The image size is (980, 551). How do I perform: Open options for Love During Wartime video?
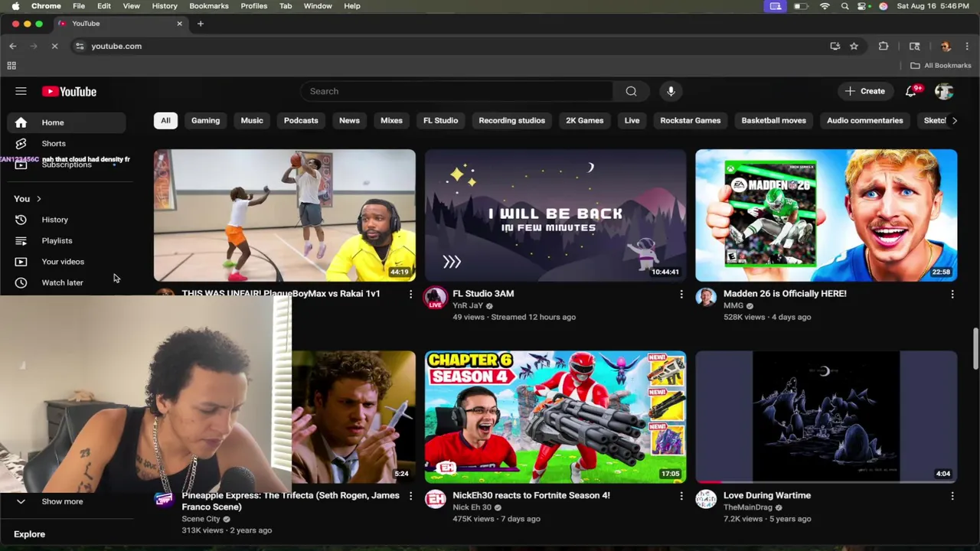point(952,496)
